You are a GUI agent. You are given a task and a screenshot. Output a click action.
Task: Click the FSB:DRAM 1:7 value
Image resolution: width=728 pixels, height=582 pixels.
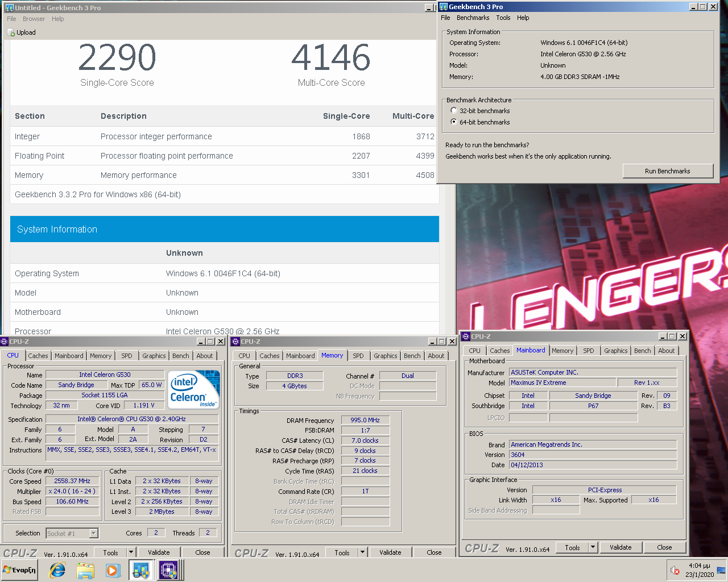(x=365, y=430)
